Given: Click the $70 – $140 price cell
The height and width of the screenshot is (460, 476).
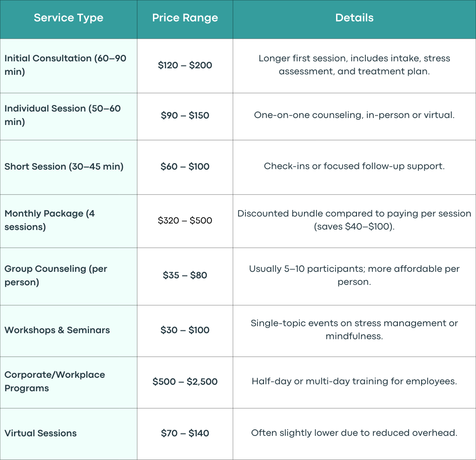Looking at the screenshot, I should [185, 434].
